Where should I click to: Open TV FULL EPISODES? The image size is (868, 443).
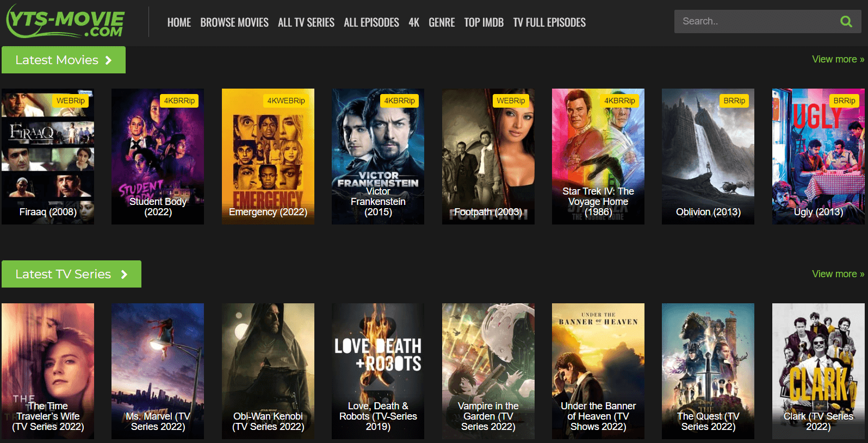[549, 22]
